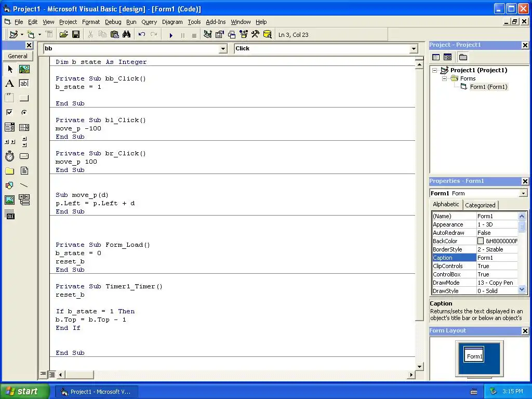Open Object Browser toolbar icon

click(244, 35)
